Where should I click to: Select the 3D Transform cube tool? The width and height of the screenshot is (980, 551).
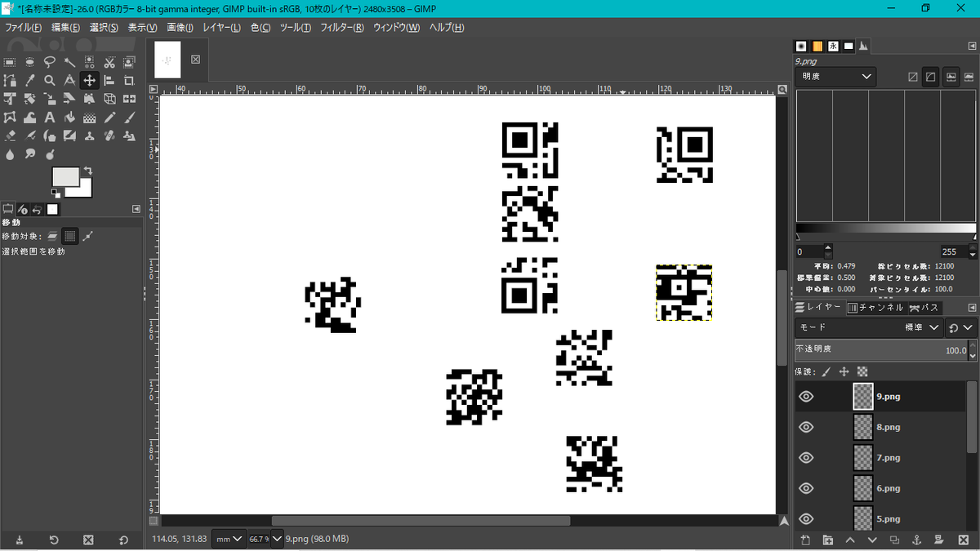tap(109, 99)
